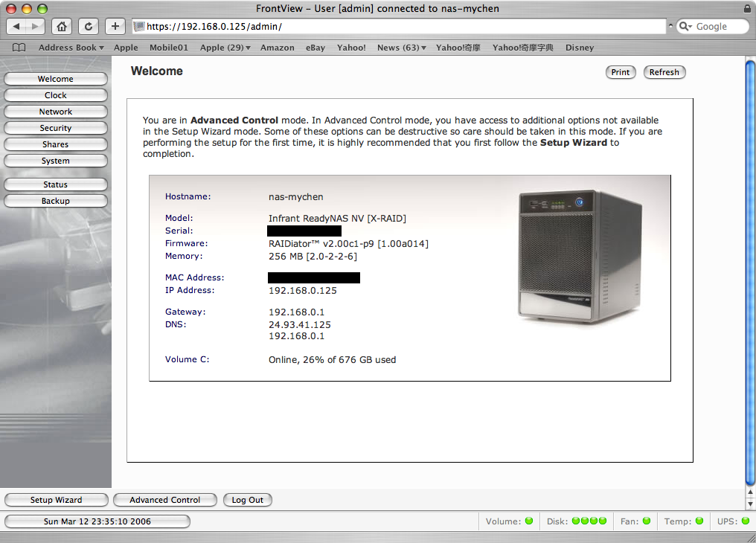Viewport: 756px width, 543px height.
Task: Log Out of FrontView
Action: click(247, 500)
